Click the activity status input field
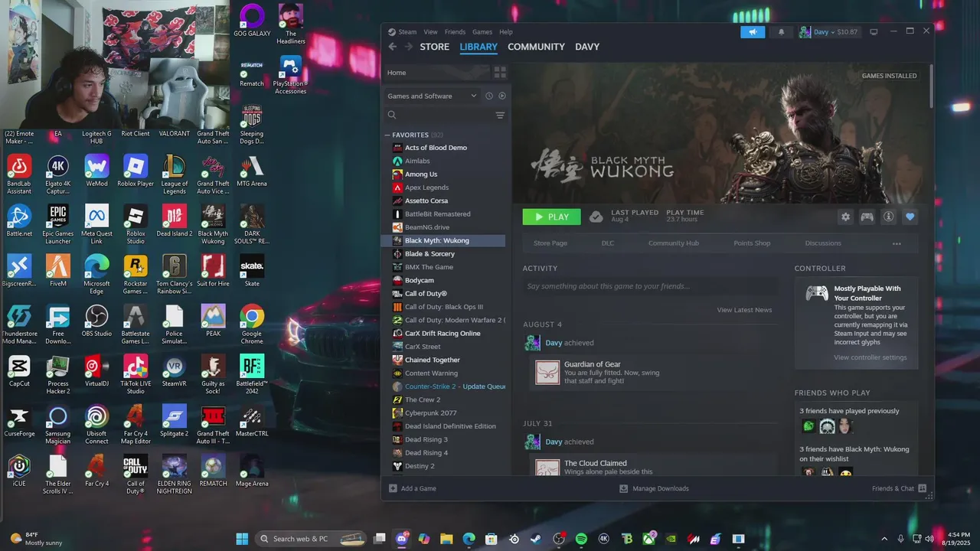This screenshot has width=980, height=551. pyautogui.click(x=649, y=286)
